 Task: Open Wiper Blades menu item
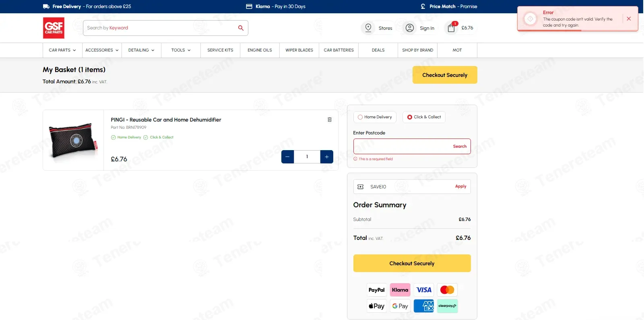tap(299, 50)
